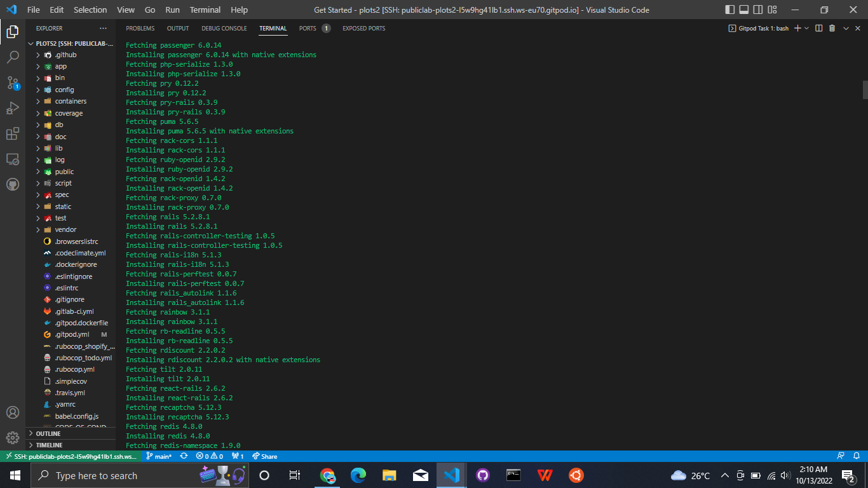Open the Windows Start menu
Screen dimensions: 868x488
(15, 475)
